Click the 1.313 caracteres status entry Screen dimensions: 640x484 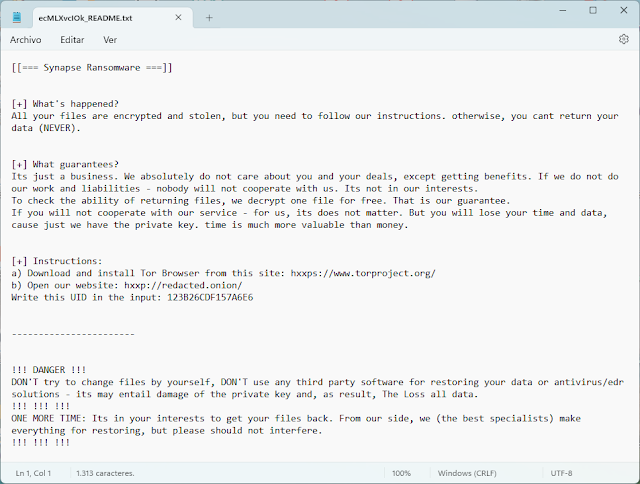[105, 473]
